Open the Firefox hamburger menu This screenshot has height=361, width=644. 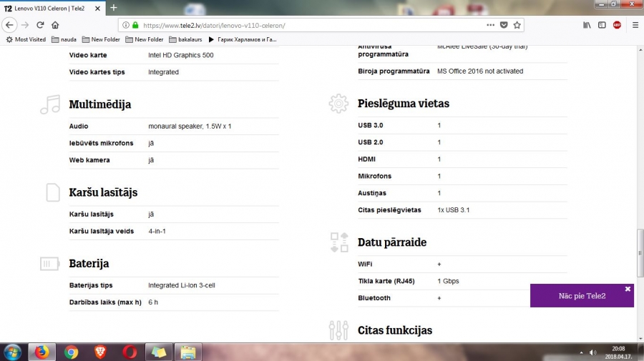pos(635,25)
